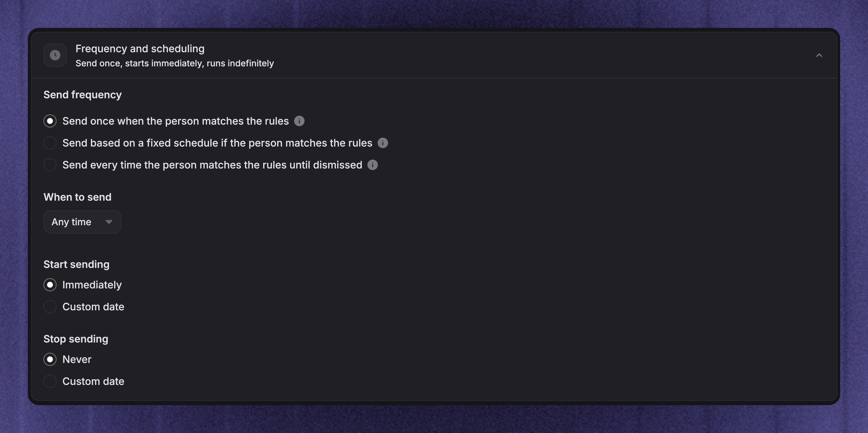Click the Stop sending heading
Screen dimensions: 868x433
pos(76,339)
